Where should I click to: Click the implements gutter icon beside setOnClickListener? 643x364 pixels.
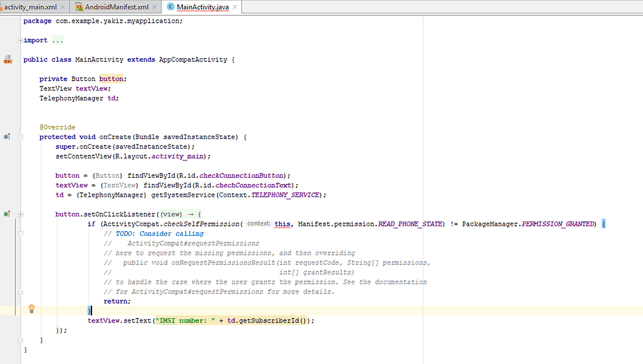[x=7, y=214]
